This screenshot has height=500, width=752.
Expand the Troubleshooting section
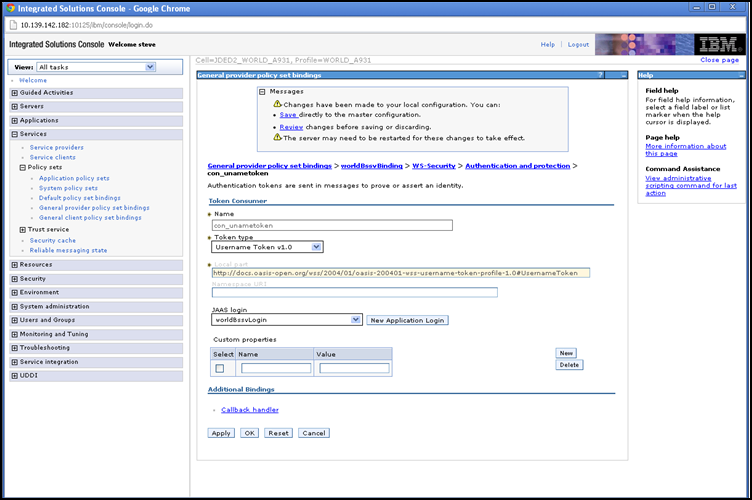pyautogui.click(x=15, y=348)
